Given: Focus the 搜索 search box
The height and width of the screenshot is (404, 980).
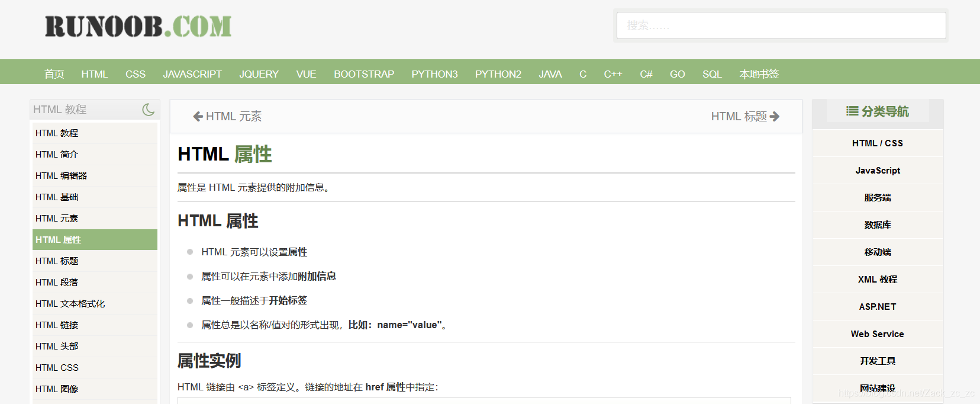Looking at the screenshot, I should pyautogui.click(x=781, y=25).
